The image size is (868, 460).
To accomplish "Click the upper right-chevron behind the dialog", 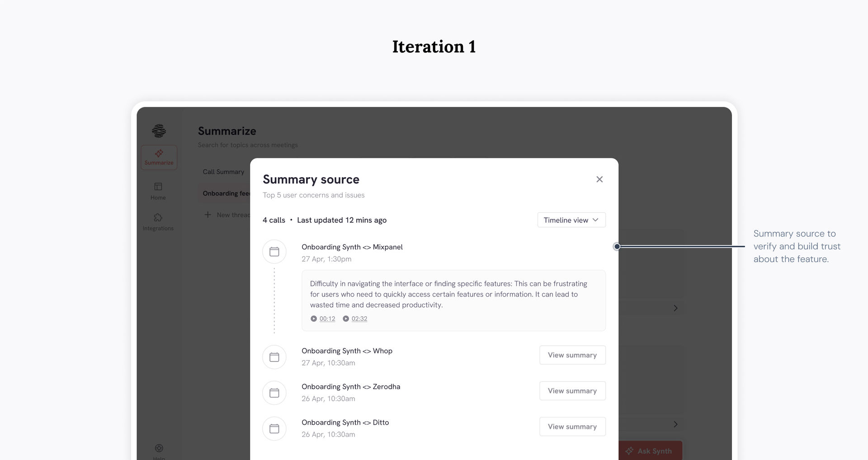I will tap(675, 308).
